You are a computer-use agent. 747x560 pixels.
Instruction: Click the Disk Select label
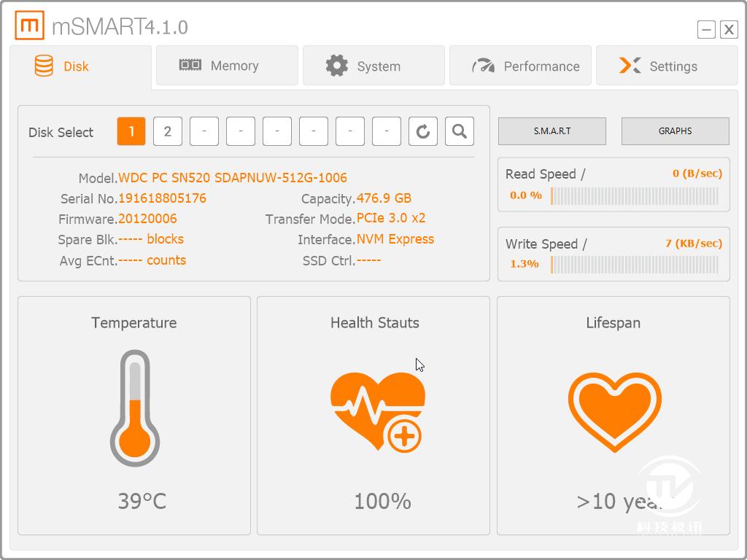pos(61,132)
